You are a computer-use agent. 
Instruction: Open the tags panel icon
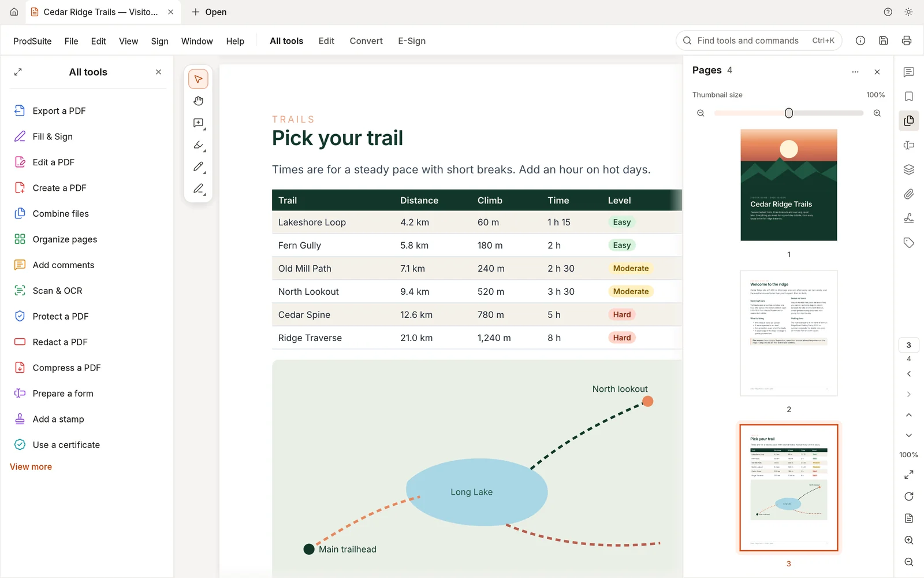click(909, 243)
